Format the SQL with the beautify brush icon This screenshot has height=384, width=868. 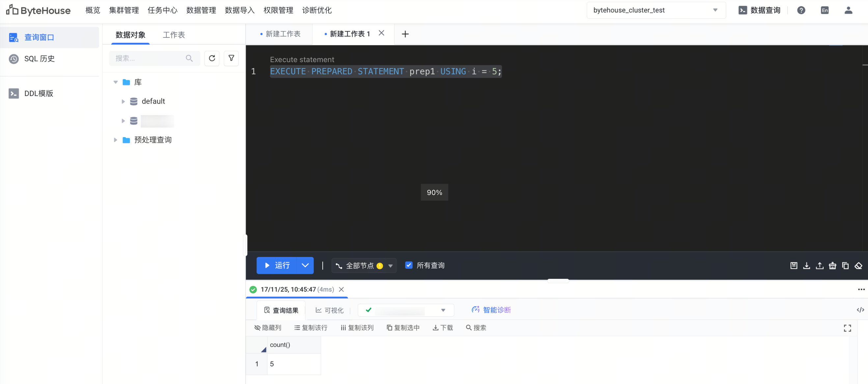(833, 266)
